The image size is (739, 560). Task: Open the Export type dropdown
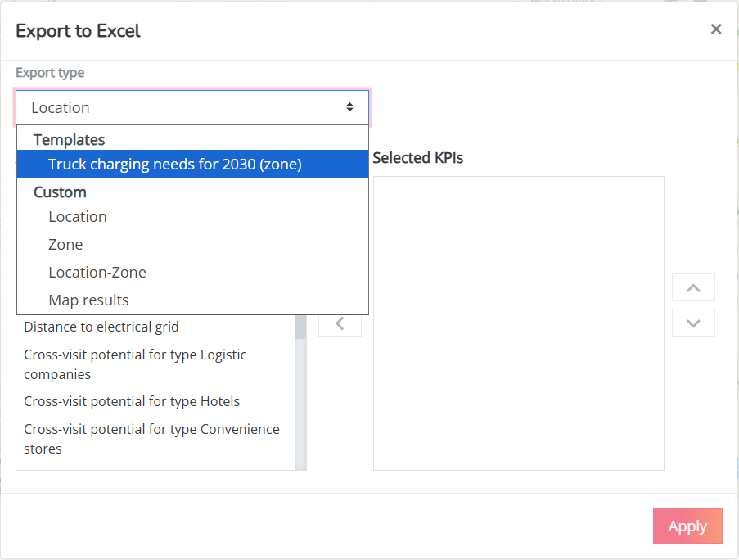point(192,107)
